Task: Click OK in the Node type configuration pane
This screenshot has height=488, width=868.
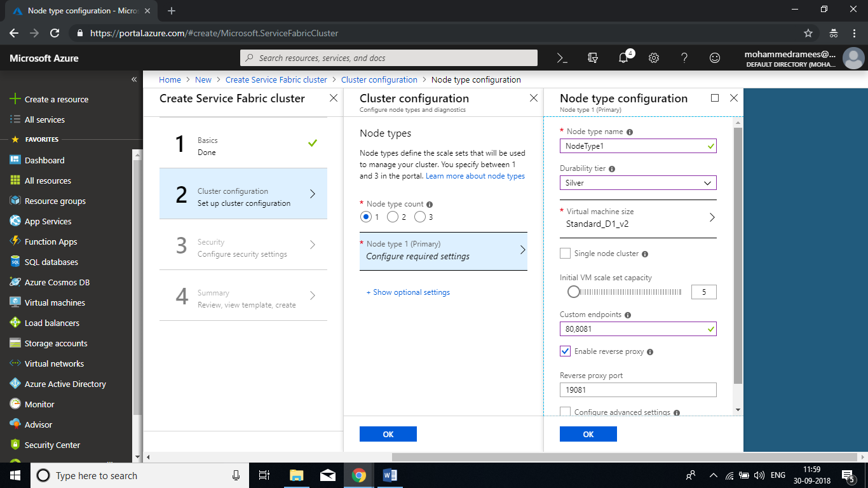Action: (x=588, y=434)
